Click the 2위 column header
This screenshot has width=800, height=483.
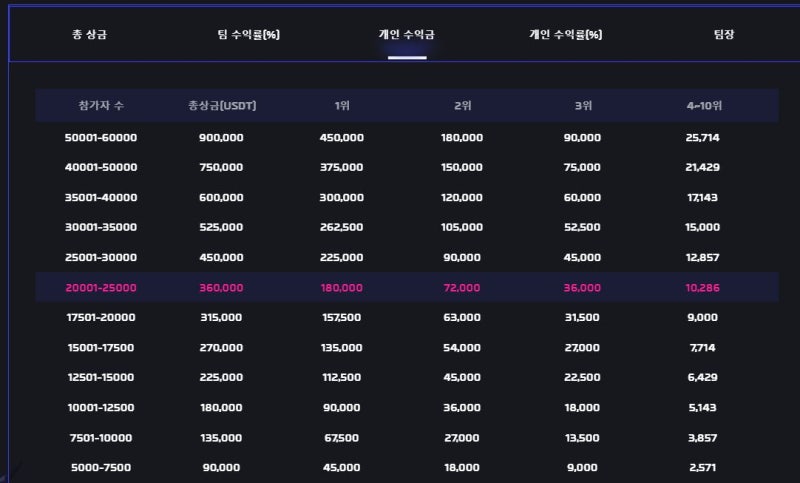462,106
